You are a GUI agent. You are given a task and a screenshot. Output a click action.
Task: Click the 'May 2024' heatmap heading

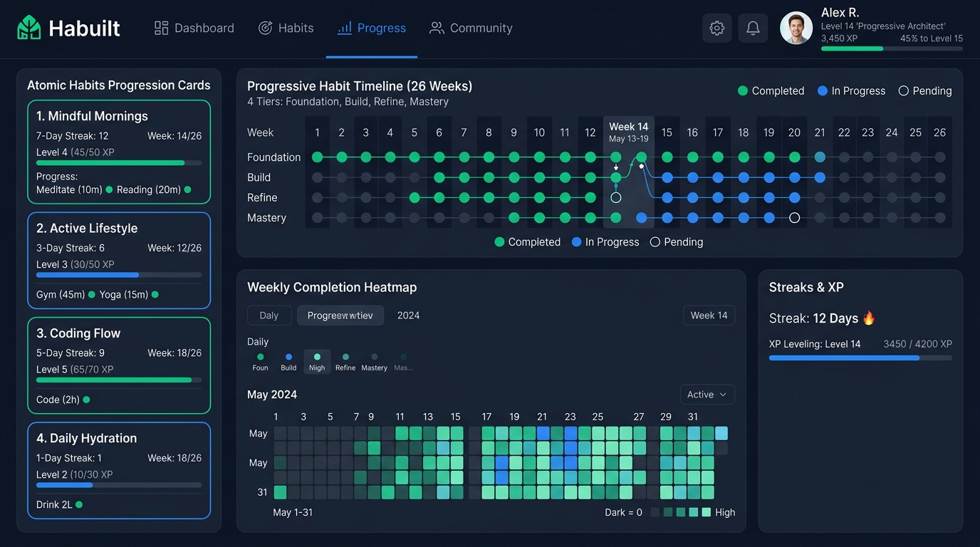[272, 395]
